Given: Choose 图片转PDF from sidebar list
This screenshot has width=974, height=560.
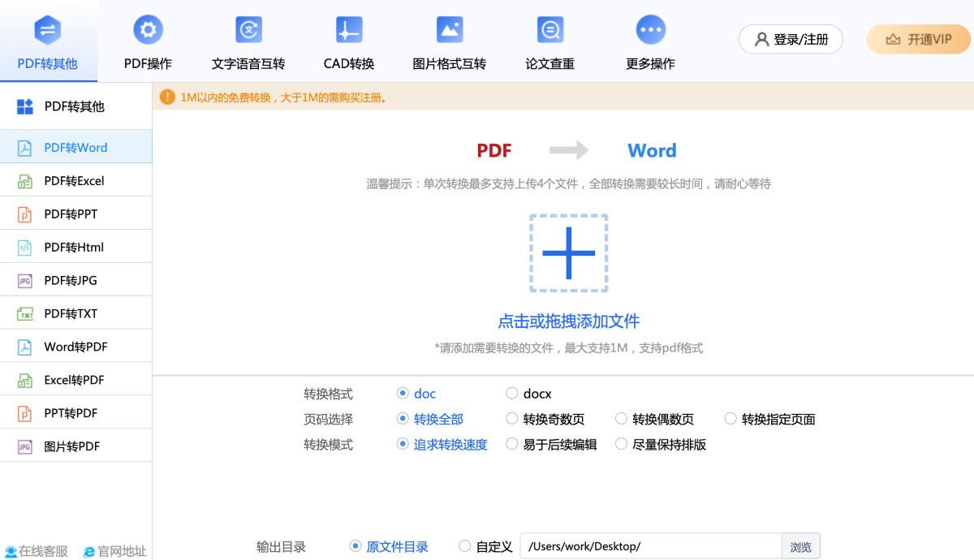Looking at the screenshot, I should pyautogui.click(x=71, y=446).
